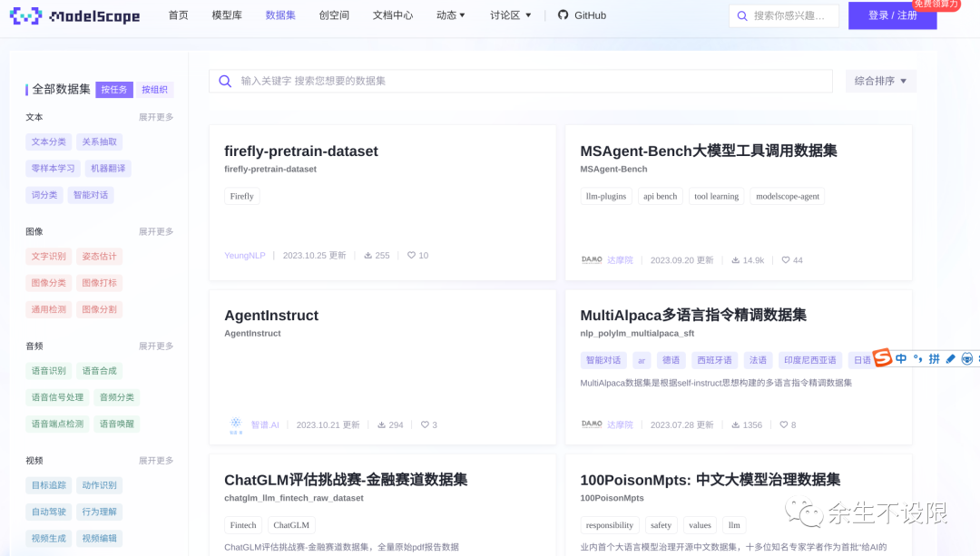Click the 智谱.AI organization logo

pos(236,424)
